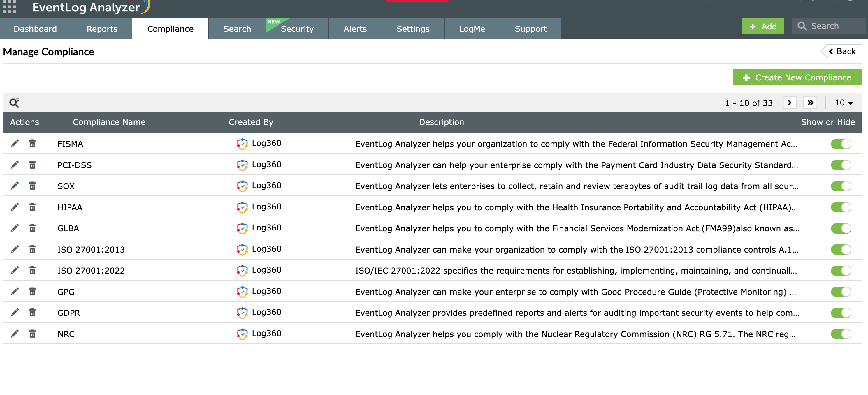
Task: Open the table search filter icon
Action: 14,103
